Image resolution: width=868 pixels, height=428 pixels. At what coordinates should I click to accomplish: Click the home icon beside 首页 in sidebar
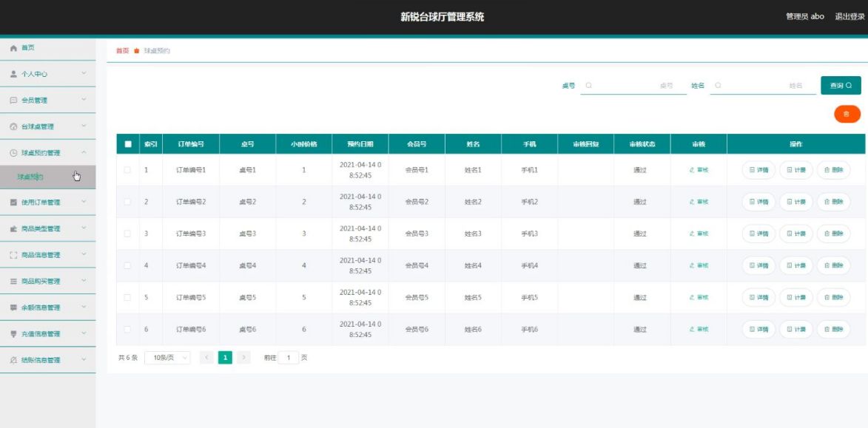[14, 48]
